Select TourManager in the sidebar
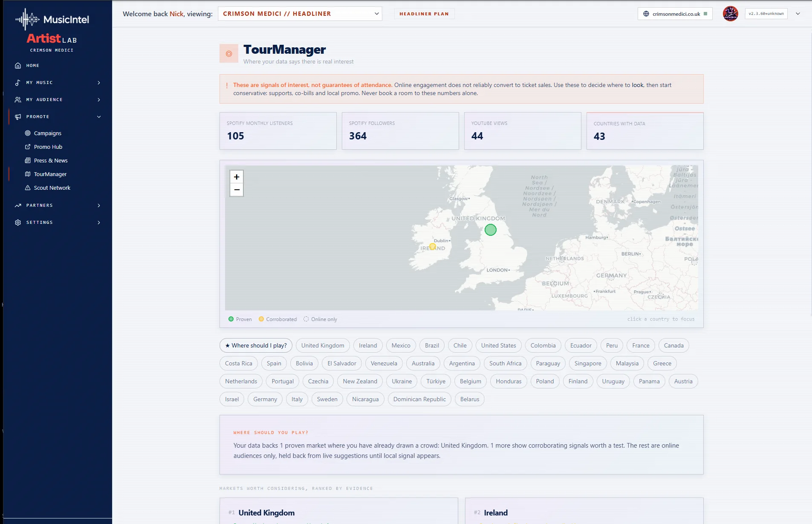Image resolution: width=812 pixels, height=524 pixels. click(50, 174)
